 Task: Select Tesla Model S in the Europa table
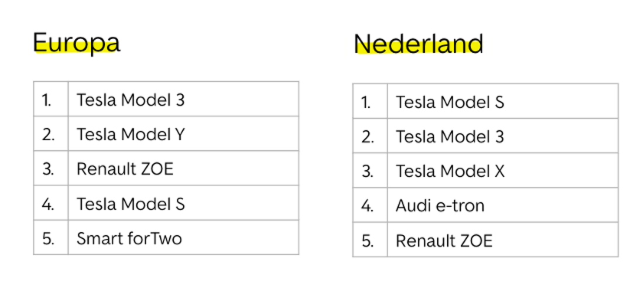pyautogui.click(x=131, y=204)
